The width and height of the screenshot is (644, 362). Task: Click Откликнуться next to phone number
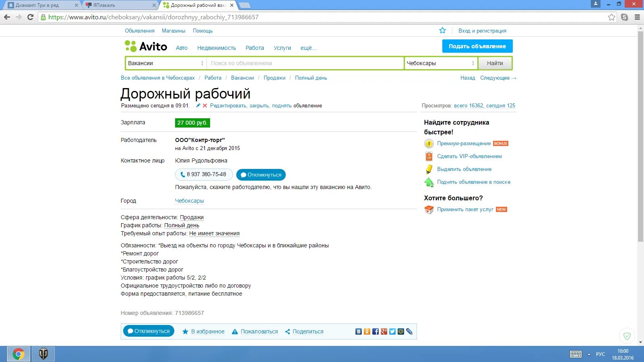tap(261, 175)
